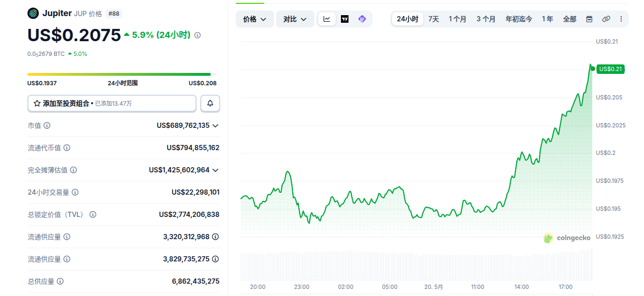Screen dimensions: 644x296
Task: Click the 20. 5月 date axis label
Action: 433,287
